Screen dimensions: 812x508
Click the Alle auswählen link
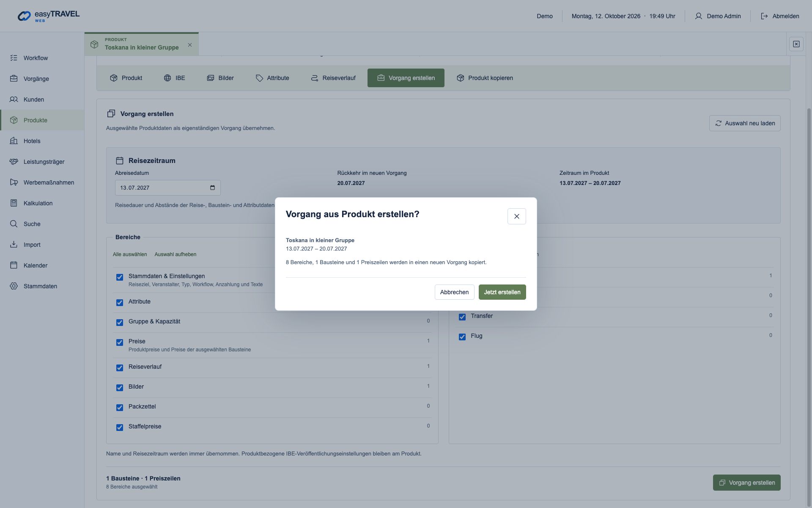coord(130,254)
